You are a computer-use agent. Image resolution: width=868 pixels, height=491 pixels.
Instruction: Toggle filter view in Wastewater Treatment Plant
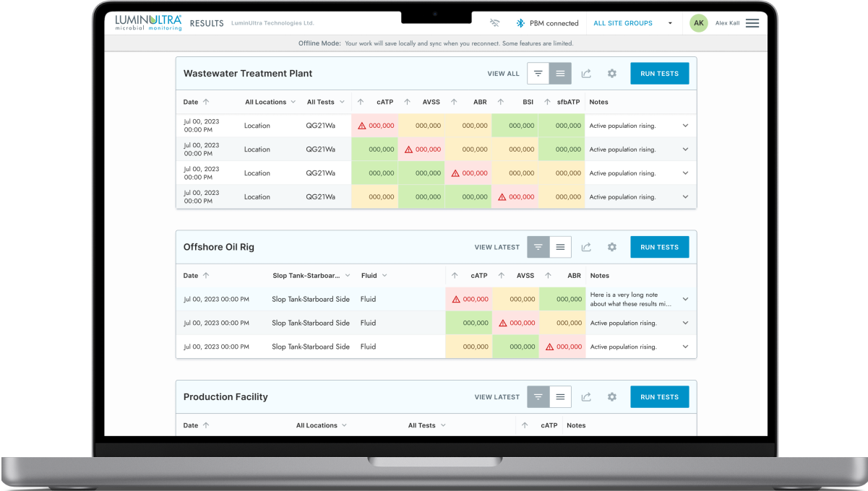pos(538,74)
